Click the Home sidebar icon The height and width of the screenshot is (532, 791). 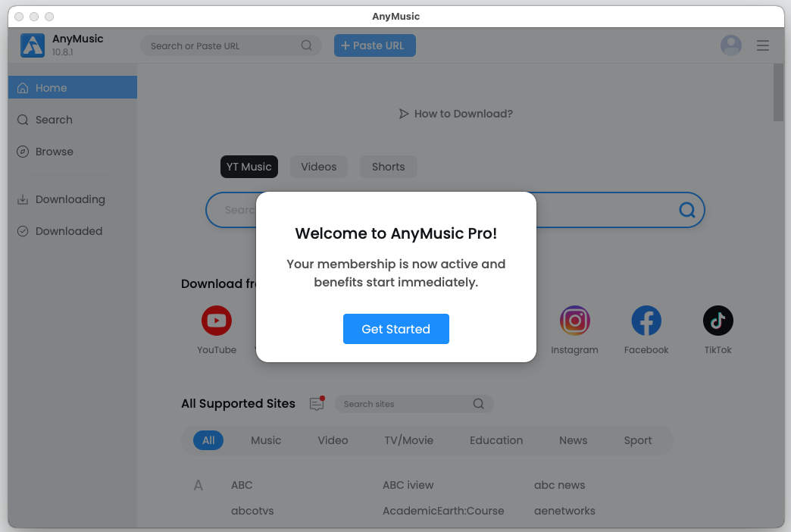23,88
